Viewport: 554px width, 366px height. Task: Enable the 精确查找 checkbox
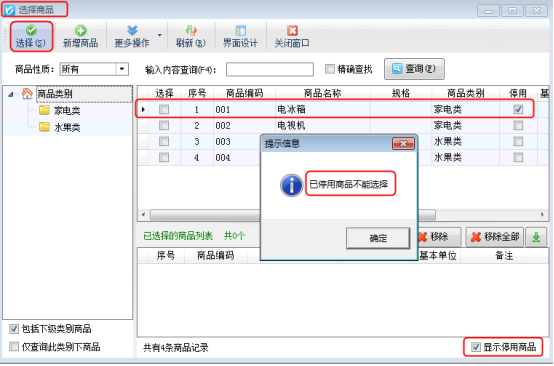click(330, 69)
